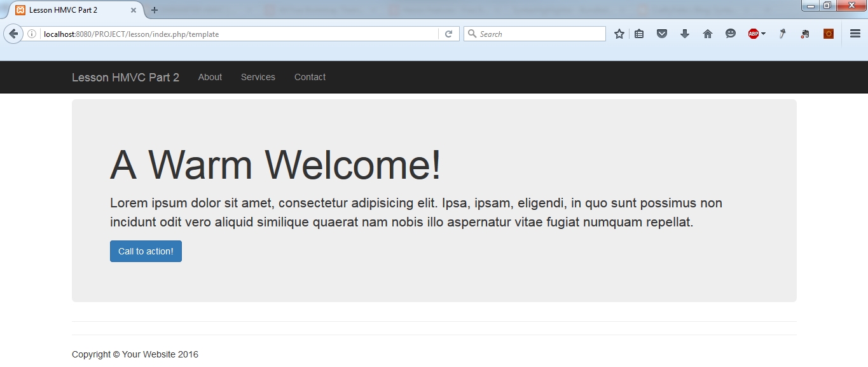Screen dimensions: 868x367
Task: Bookmark this page with the star
Action: click(618, 33)
